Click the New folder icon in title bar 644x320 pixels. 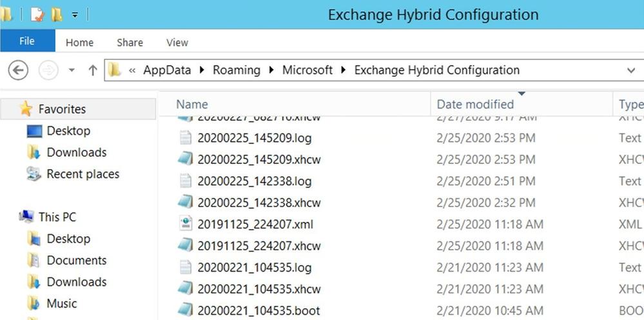tap(57, 15)
